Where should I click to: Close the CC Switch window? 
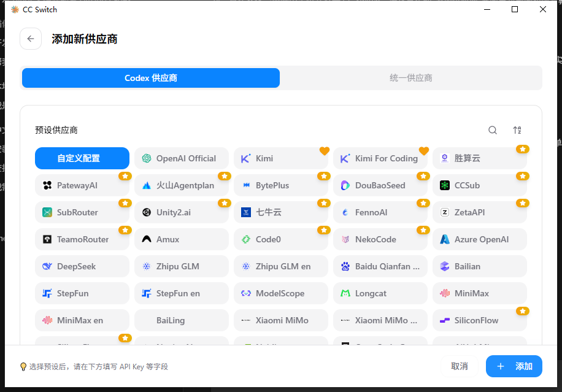pos(542,9)
